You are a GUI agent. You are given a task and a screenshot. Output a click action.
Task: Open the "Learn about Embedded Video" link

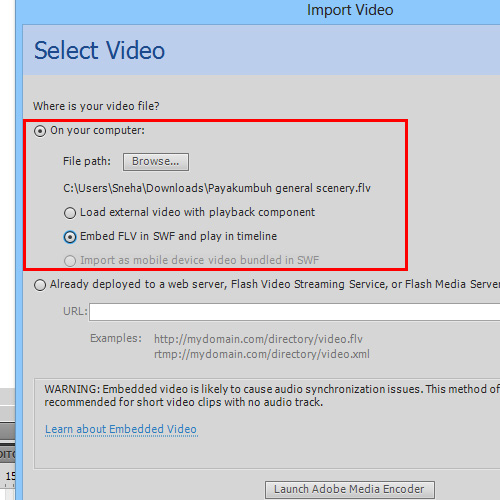pyautogui.click(x=121, y=429)
